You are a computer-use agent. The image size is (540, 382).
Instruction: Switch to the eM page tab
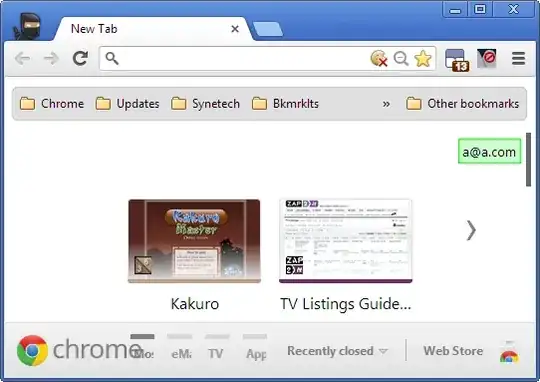(180, 347)
